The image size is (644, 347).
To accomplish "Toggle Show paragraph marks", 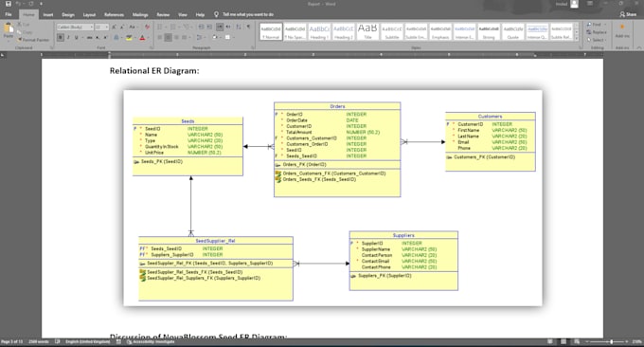I will 248,27.
